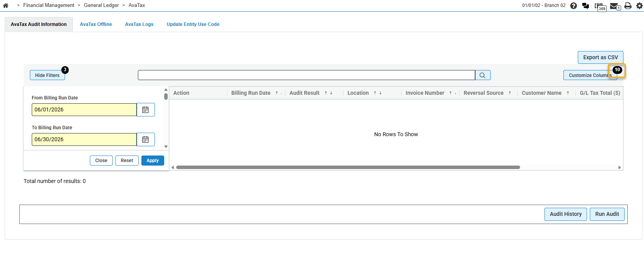Sort arrow on Customer Name column
The width and height of the screenshot is (644, 253).
click(x=568, y=93)
